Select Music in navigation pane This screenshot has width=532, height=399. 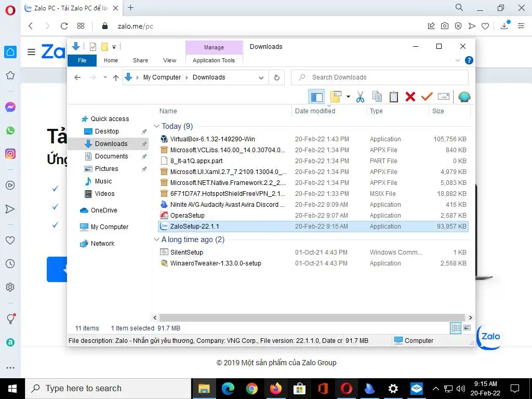tap(103, 181)
